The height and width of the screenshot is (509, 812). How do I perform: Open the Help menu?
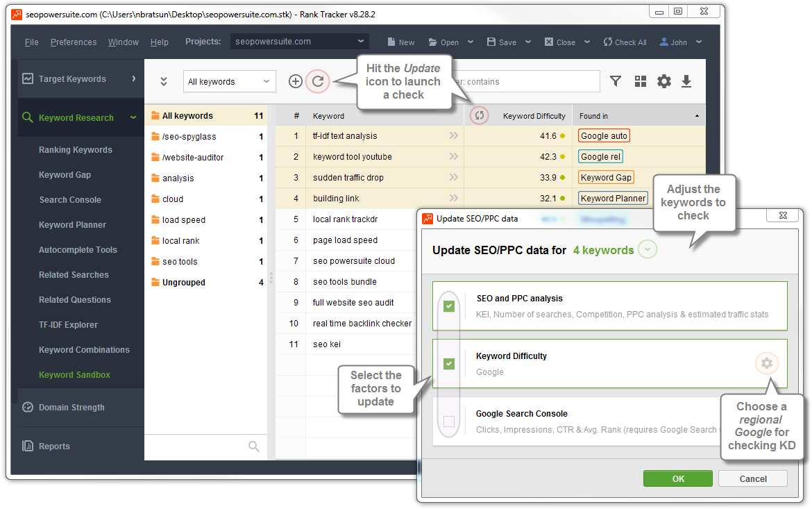point(160,42)
